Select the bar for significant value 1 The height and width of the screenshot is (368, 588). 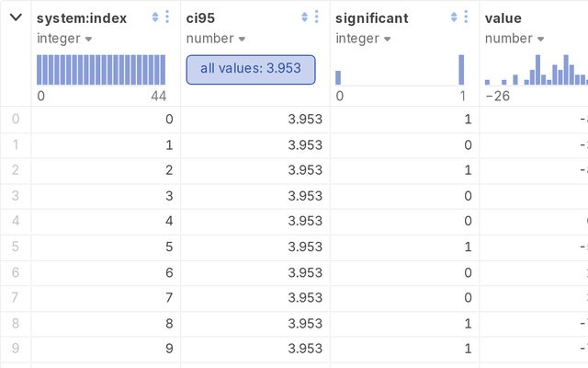click(x=461, y=70)
